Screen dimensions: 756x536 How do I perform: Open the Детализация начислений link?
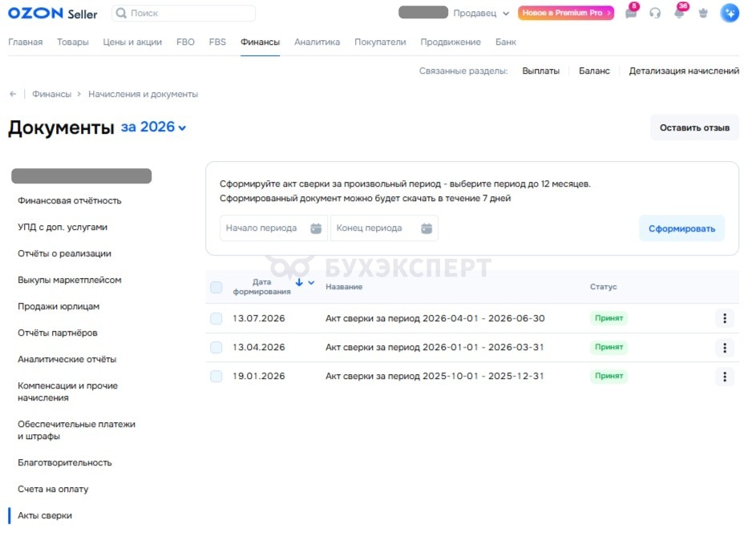tap(684, 71)
